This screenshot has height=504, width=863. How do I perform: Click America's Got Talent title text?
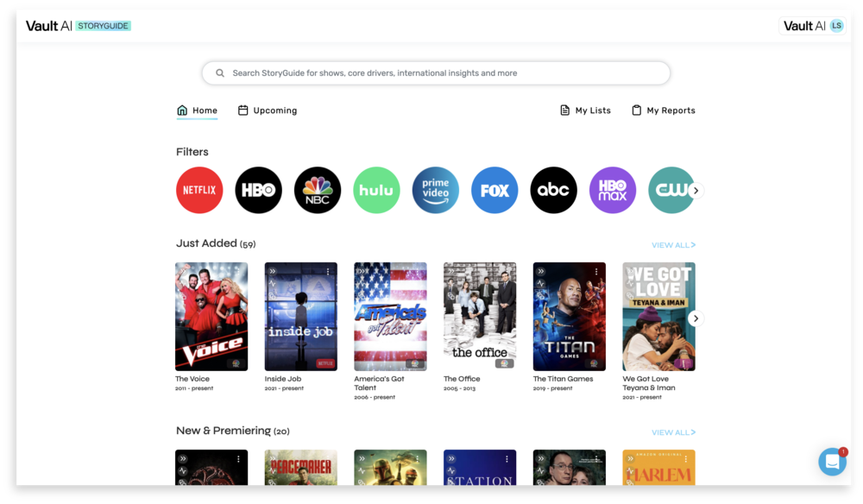[379, 383]
